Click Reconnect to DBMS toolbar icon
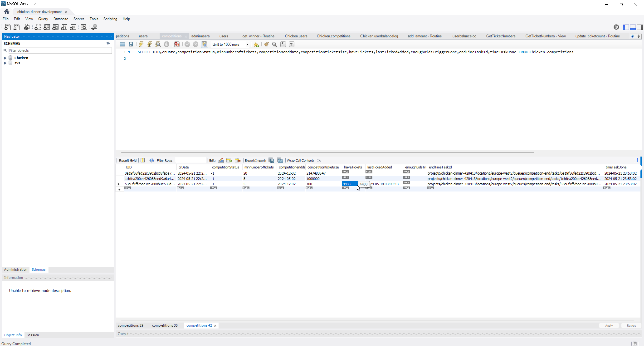644x346 pixels. (x=94, y=27)
